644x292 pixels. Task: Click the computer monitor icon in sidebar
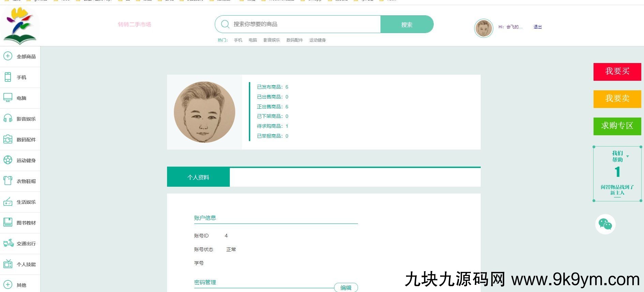click(8, 98)
